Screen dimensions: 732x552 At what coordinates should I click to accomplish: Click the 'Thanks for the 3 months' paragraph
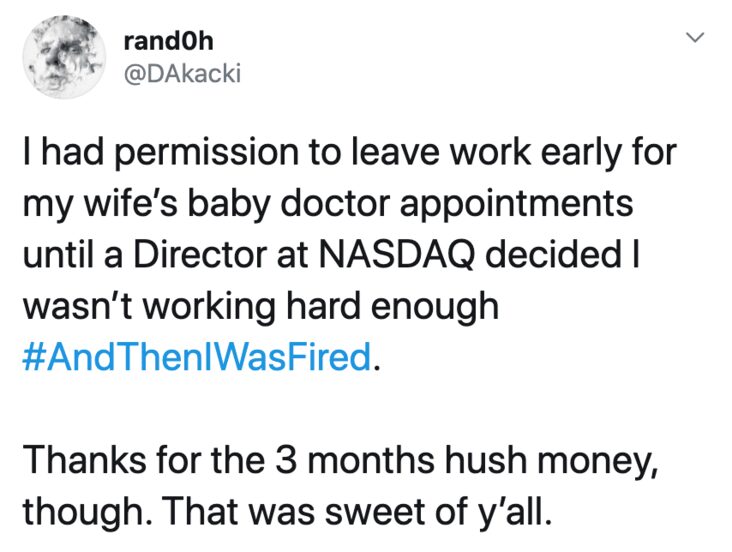point(341,486)
